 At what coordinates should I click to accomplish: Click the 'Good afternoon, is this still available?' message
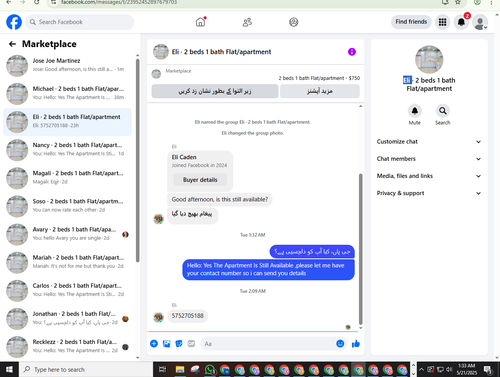(220, 199)
